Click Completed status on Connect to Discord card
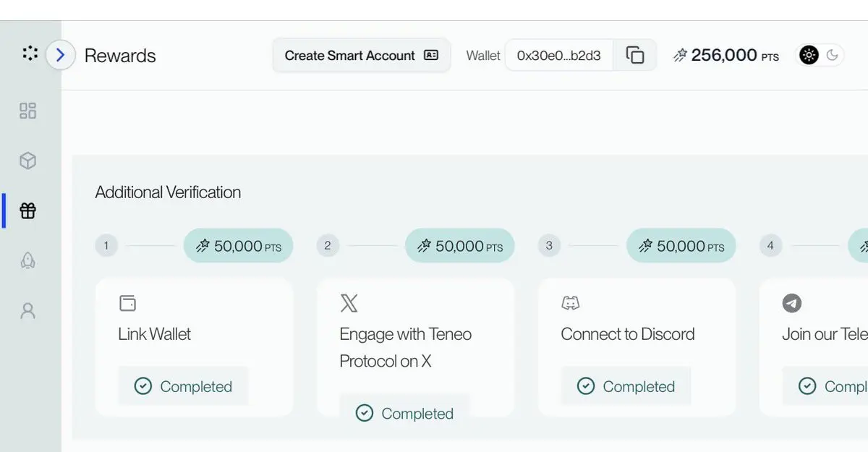Screen dimensions: 868x452 tap(626, 386)
